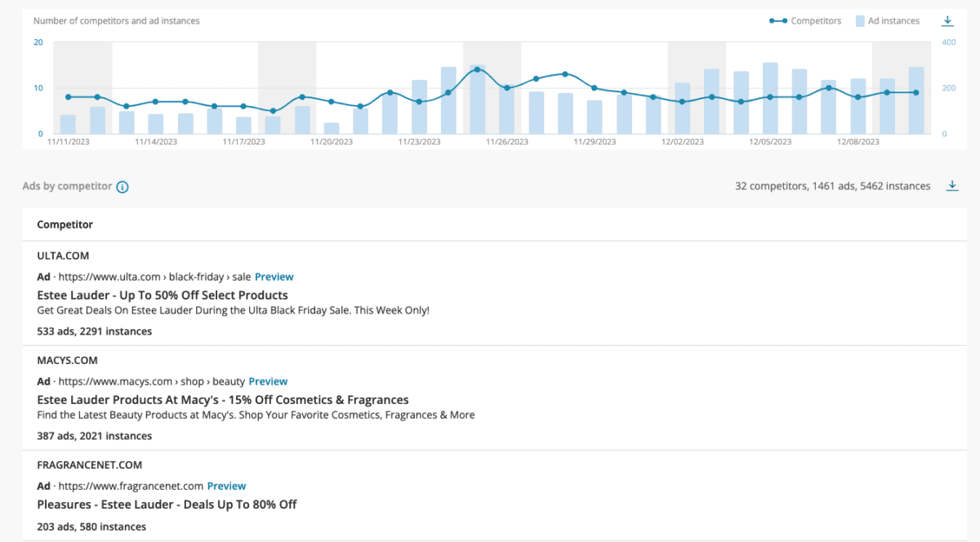Screen dimensions: 980x542
Task: Click the Competitor column header
Action: (65, 224)
